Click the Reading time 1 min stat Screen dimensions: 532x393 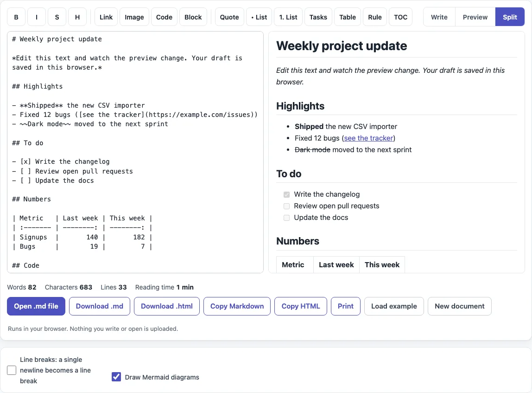pos(164,287)
